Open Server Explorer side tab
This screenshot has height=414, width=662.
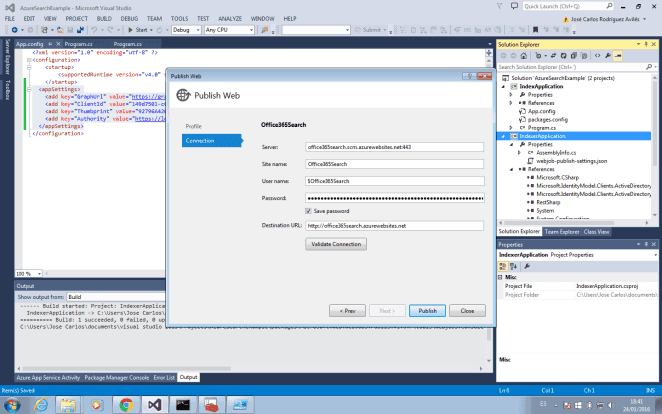click(x=7, y=57)
